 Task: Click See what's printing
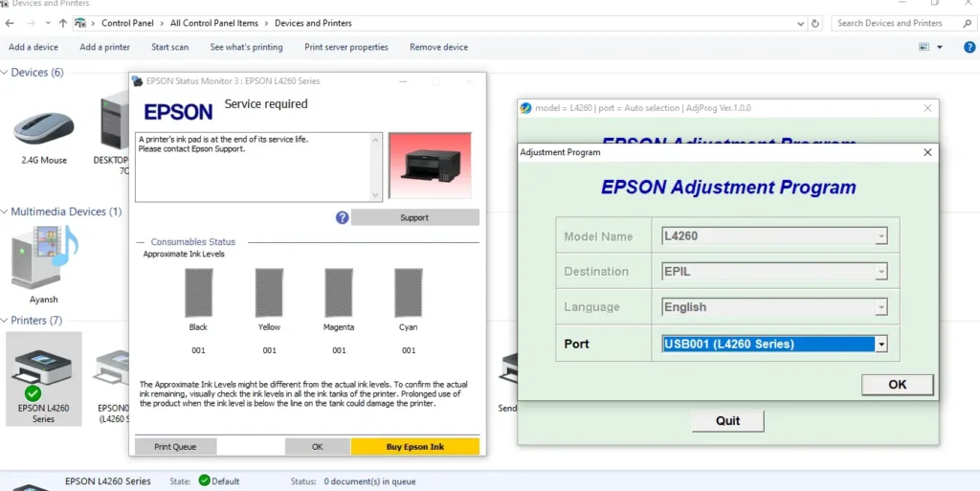pos(246,47)
